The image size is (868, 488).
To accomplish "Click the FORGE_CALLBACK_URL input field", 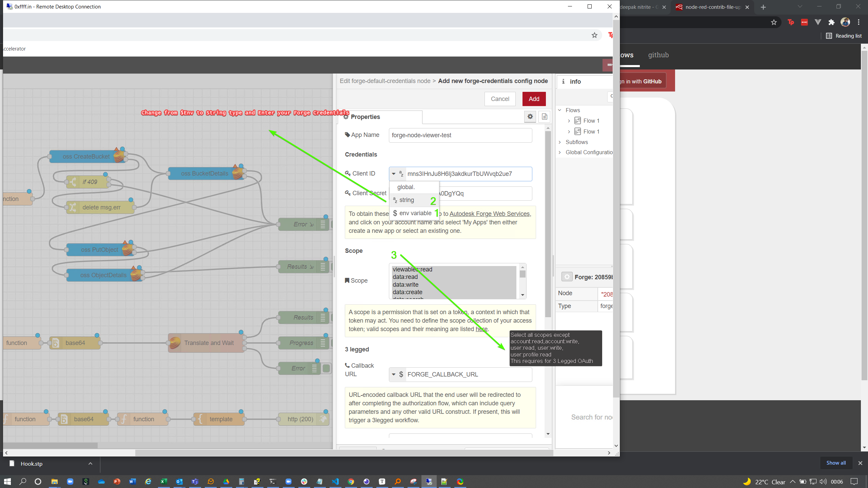I will pos(469,374).
